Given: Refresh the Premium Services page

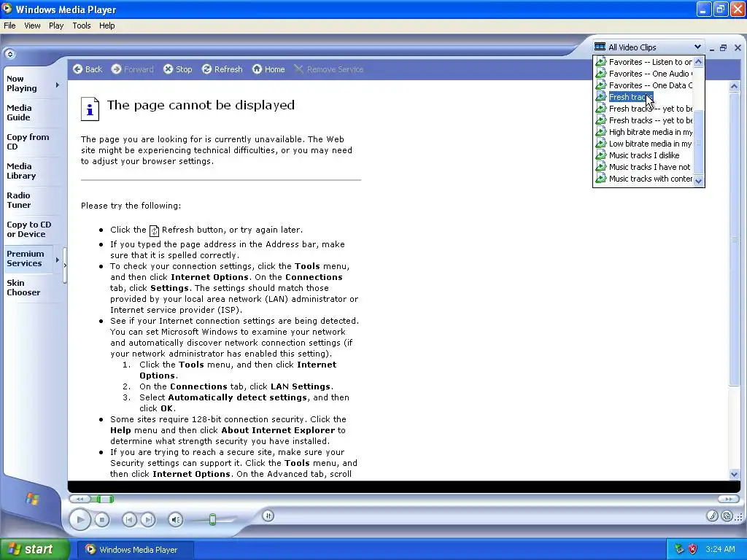Looking at the screenshot, I should pos(222,69).
